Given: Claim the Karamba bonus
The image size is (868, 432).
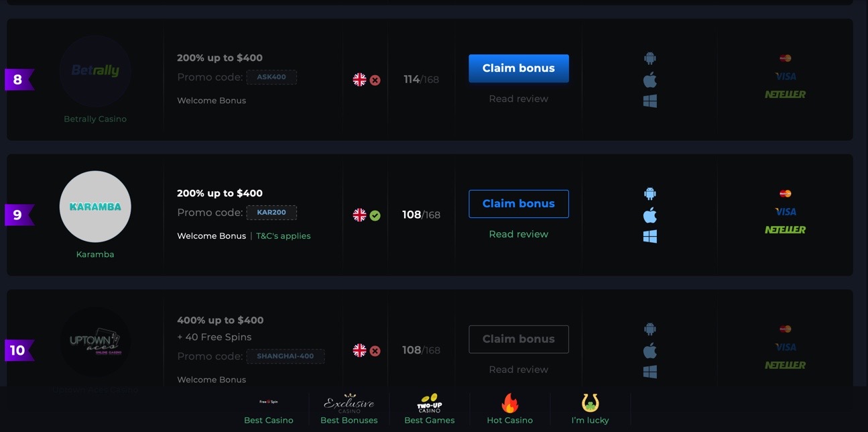Looking at the screenshot, I should click(x=519, y=204).
